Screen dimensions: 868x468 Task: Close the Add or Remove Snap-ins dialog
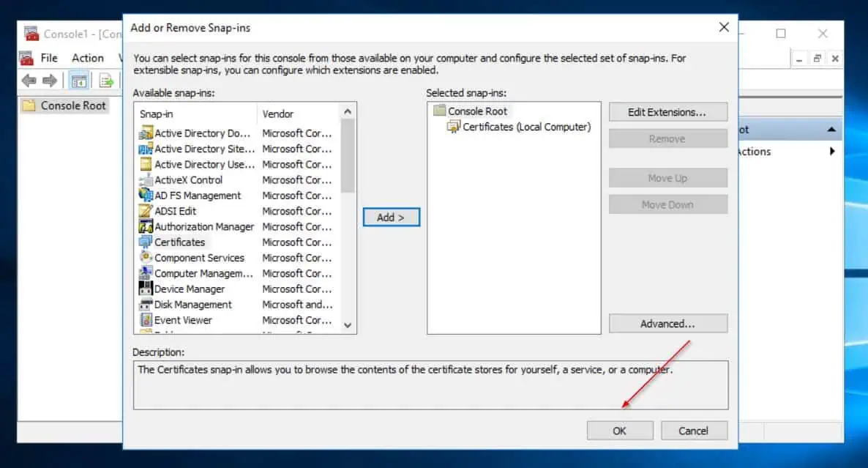[x=724, y=27]
